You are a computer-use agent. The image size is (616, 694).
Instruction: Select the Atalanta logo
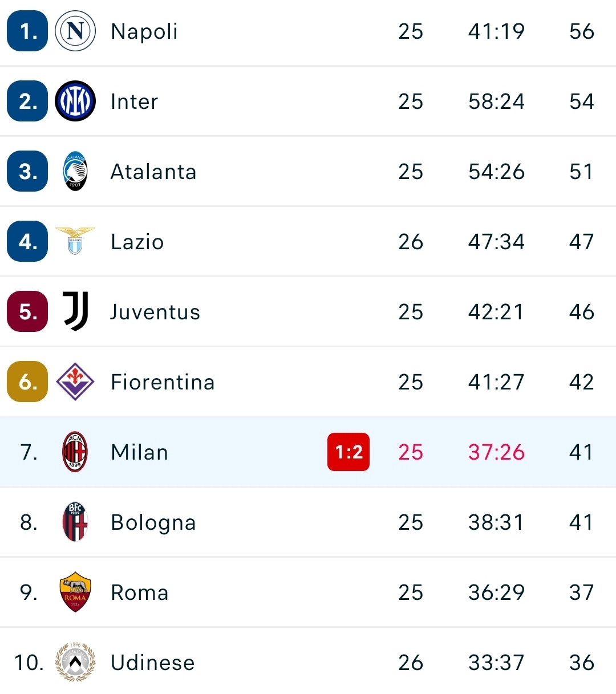[74, 171]
